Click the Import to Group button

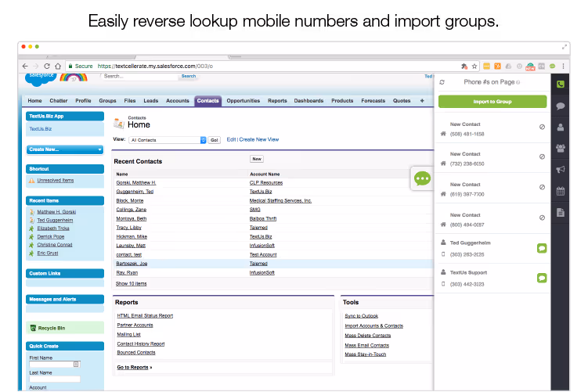tap(492, 102)
